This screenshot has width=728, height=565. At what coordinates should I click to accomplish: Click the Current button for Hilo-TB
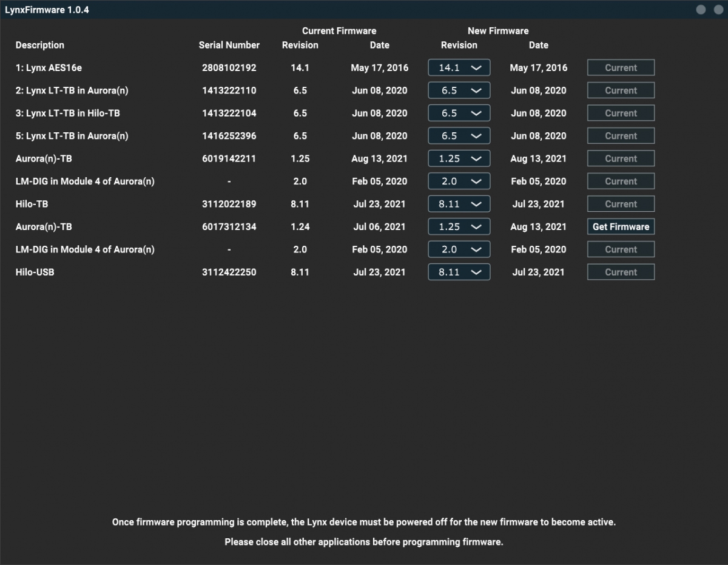point(621,204)
